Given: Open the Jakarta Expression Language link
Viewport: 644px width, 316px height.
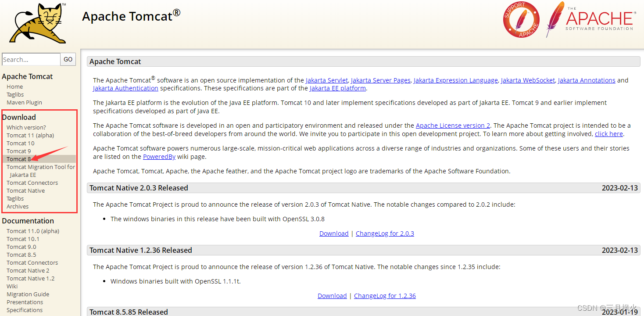Looking at the screenshot, I should pyautogui.click(x=456, y=80).
